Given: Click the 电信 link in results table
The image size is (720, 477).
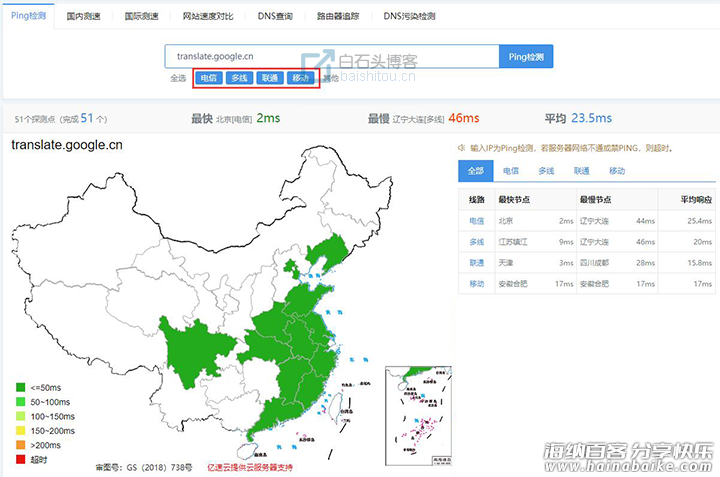Looking at the screenshot, I should point(477,221).
